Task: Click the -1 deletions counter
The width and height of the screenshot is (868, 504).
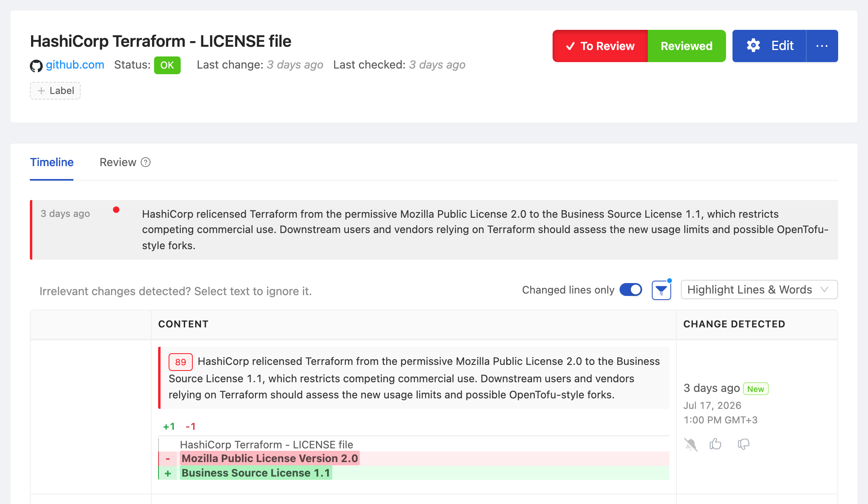Action: tap(190, 427)
